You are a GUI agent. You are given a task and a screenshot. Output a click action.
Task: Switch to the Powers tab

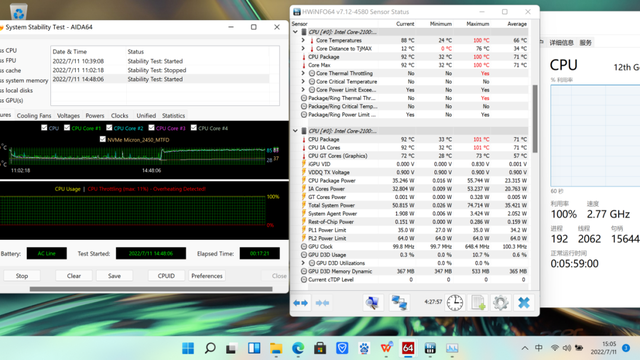[x=95, y=116]
